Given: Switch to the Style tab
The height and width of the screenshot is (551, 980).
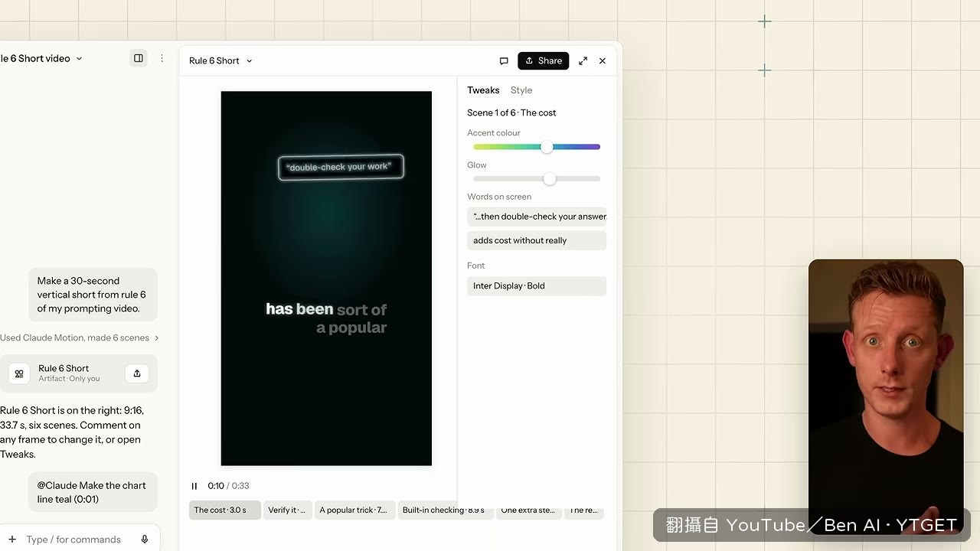Looking at the screenshot, I should [x=521, y=90].
